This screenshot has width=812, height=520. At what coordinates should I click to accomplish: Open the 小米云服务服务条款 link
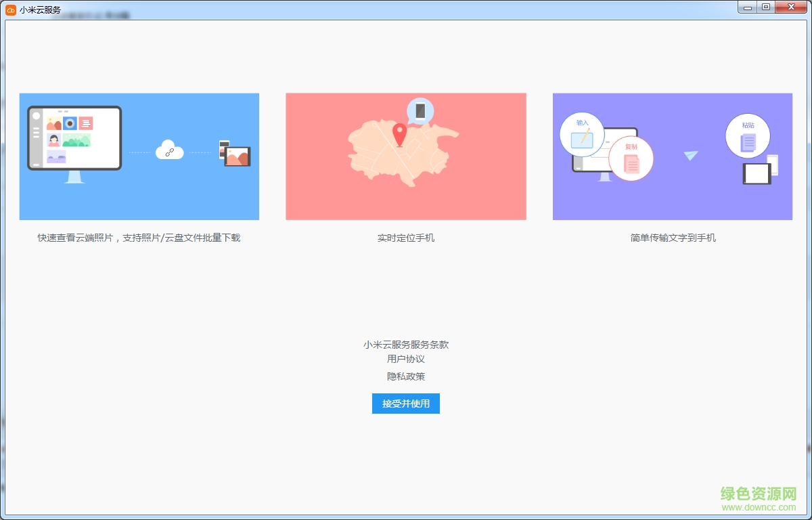(405, 345)
